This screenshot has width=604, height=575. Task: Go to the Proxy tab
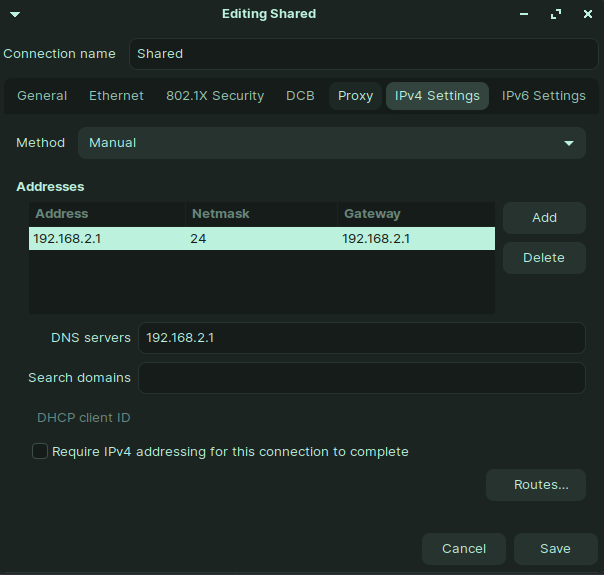355,96
